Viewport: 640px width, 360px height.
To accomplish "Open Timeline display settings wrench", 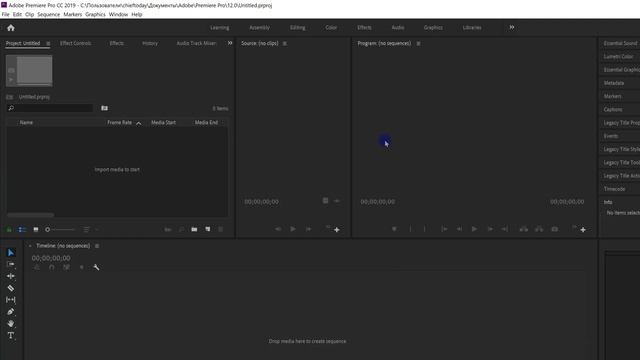I will click(96, 267).
